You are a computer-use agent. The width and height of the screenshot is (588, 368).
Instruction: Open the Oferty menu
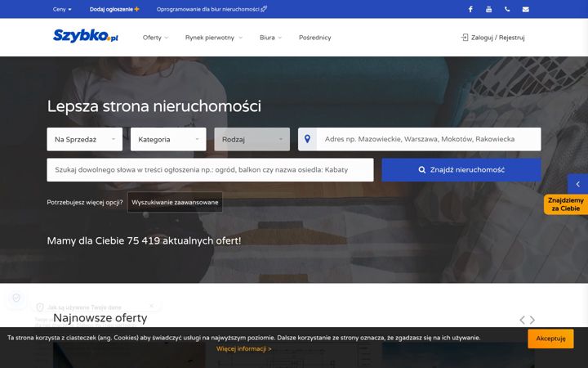pos(155,38)
